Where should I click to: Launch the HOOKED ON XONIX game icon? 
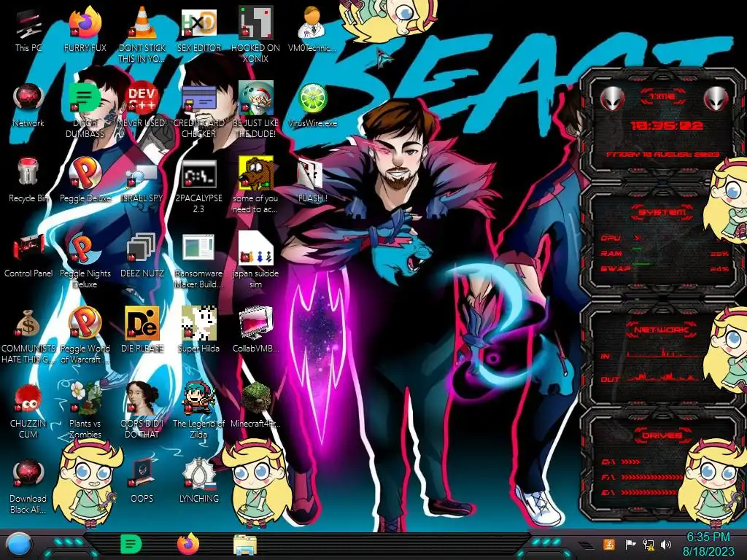point(255,34)
